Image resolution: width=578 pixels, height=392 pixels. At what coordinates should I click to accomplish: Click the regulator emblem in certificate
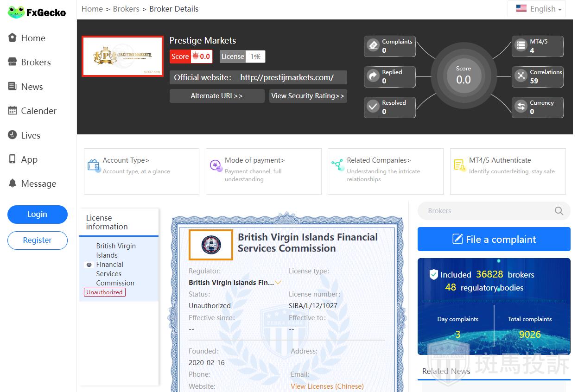coord(211,245)
